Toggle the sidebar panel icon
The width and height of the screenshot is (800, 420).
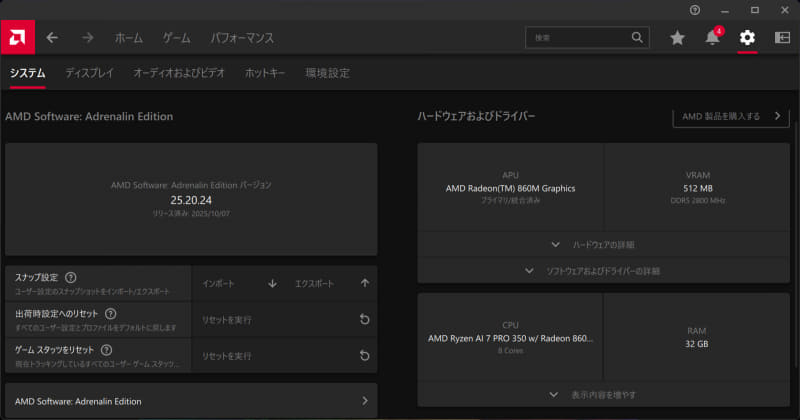pos(782,37)
